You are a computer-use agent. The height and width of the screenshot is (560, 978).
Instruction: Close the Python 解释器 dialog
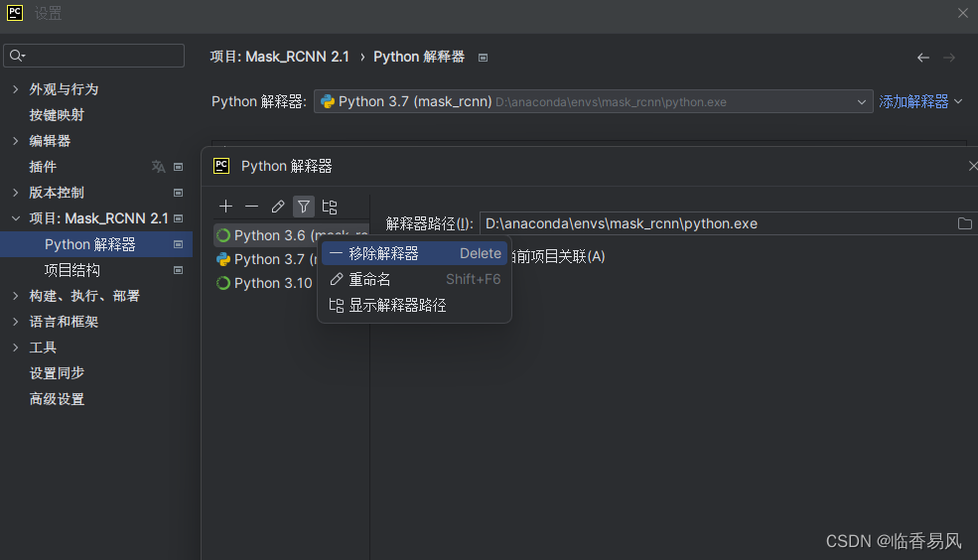click(x=972, y=166)
